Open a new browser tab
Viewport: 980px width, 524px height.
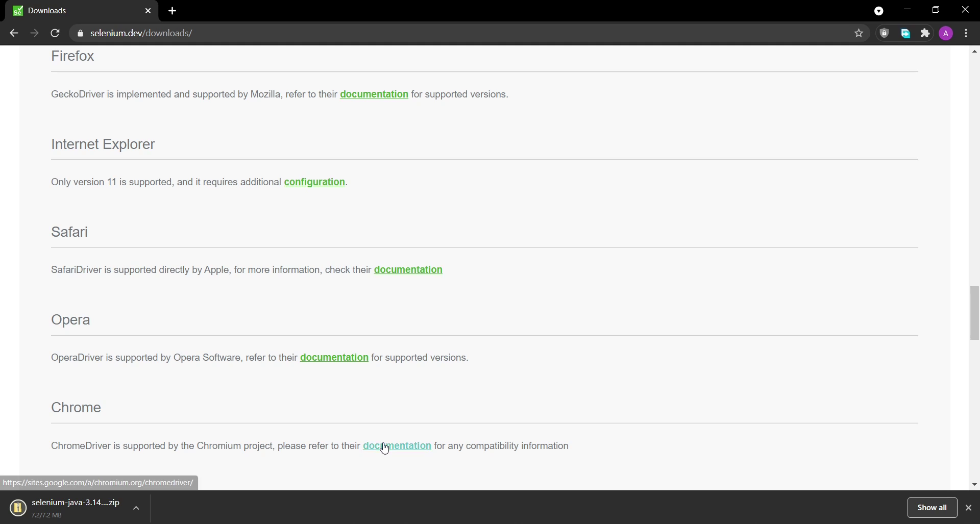click(173, 11)
